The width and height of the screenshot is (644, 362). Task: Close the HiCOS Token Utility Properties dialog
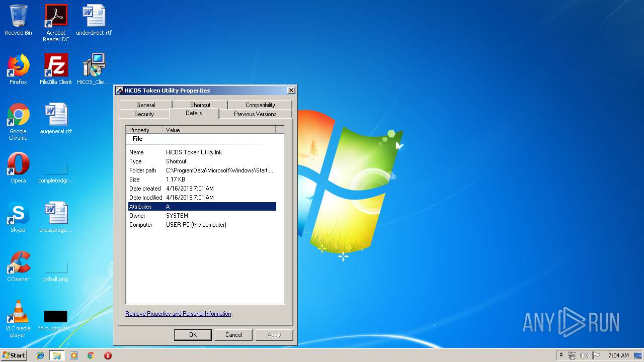291,90
